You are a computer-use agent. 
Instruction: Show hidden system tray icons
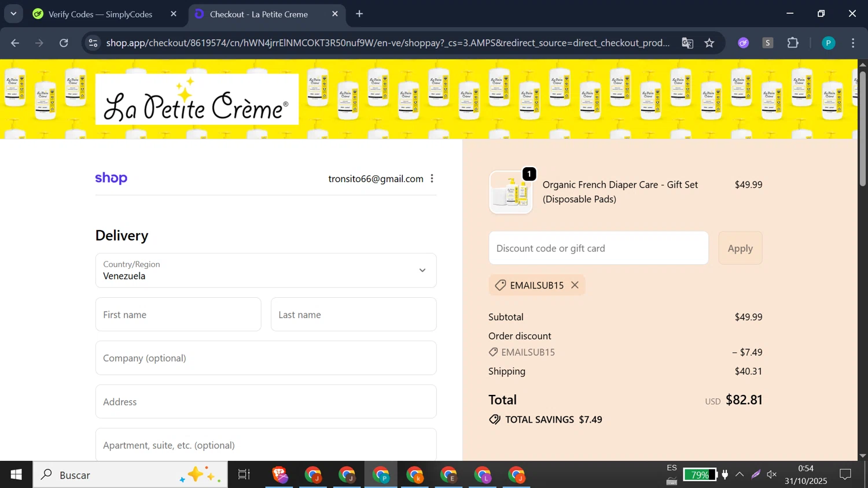[740, 475]
